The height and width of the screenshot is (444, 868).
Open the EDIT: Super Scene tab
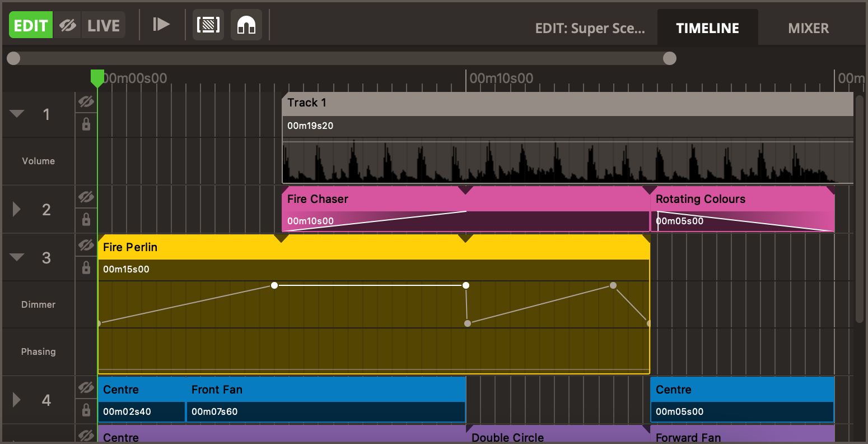[x=590, y=28]
